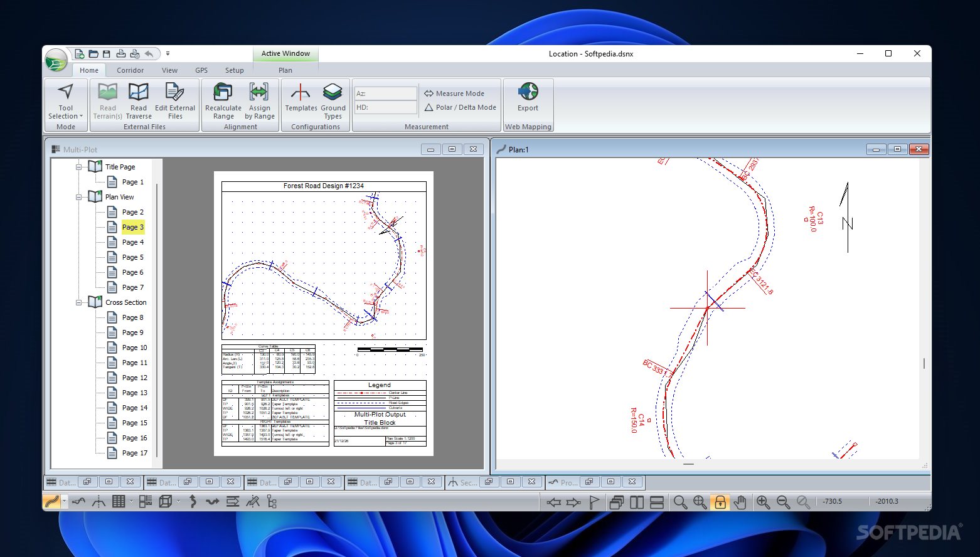Click the Az measurement field
The image size is (980, 557).
[x=386, y=93]
